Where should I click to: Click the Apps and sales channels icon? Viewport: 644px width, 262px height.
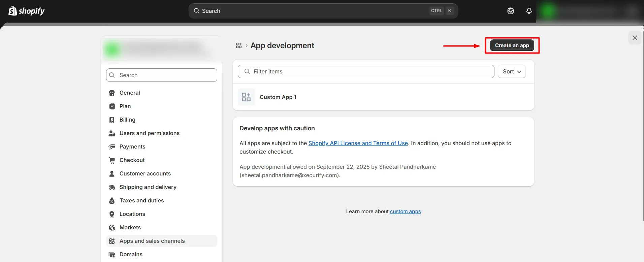click(x=112, y=241)
